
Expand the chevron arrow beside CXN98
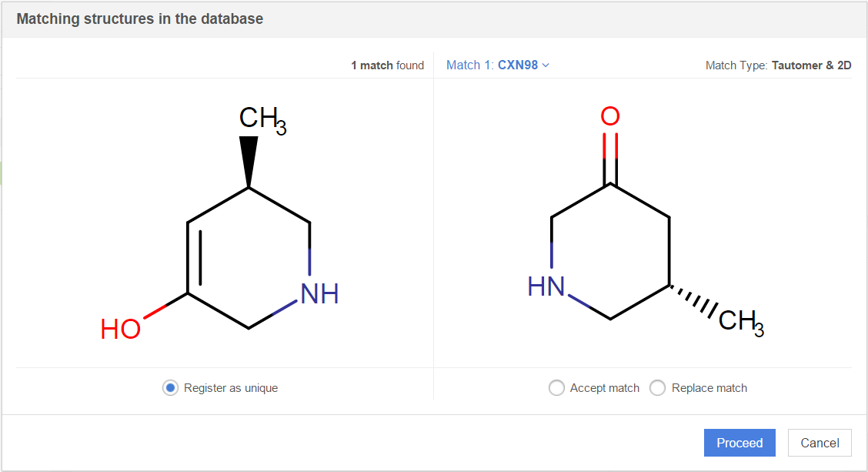click(x=546, y=65)
